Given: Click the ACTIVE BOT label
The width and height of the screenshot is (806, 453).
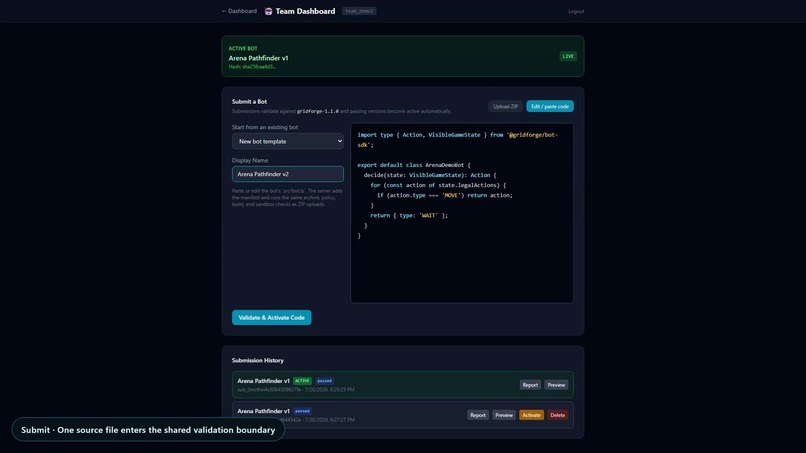Looking at the screenshot, I should 243,48.
